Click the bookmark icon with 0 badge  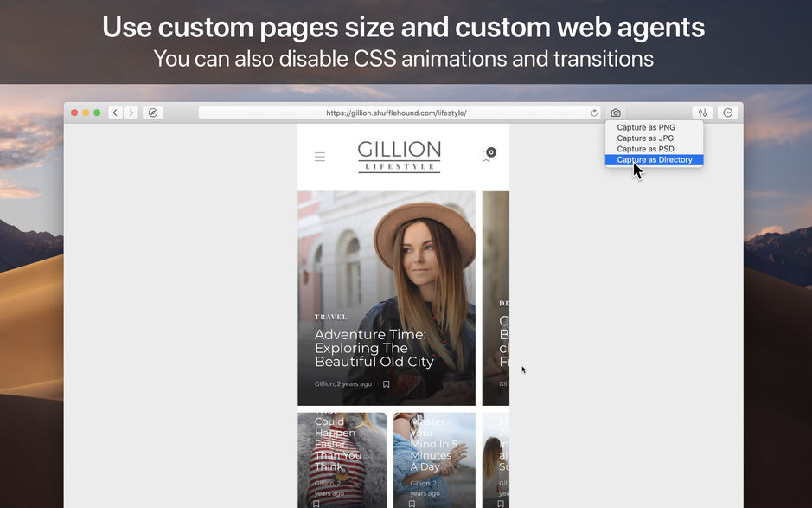tap(486, 153)
